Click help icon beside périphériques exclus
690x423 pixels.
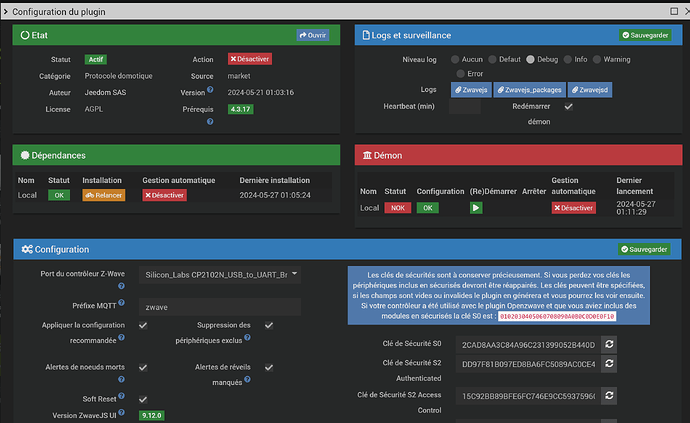pyautogui.click(x=247, y=338)
